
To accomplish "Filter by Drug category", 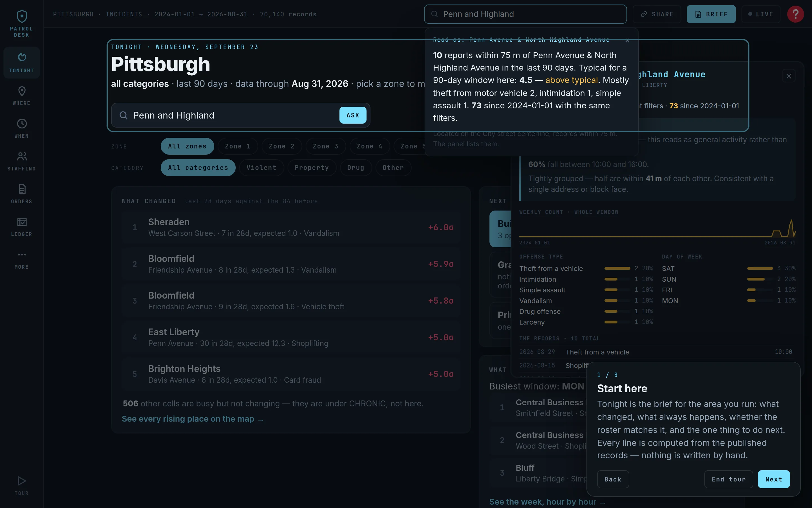I will tap(356, 168).
